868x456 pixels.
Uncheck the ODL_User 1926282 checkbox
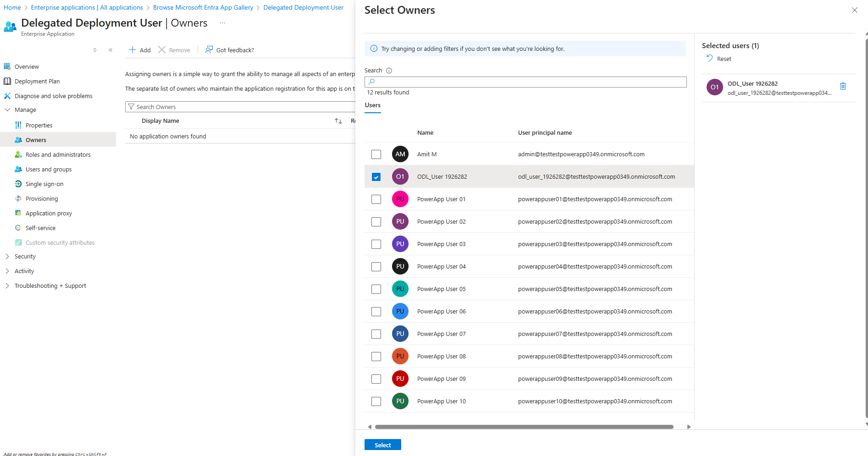[x=376, y=177]
